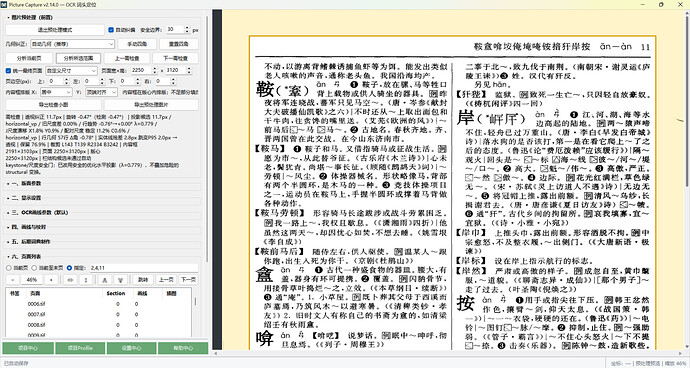Decrease the safety margin value of 30
Viewport: 690px width, 368px height.
click(x=187, y=32)
